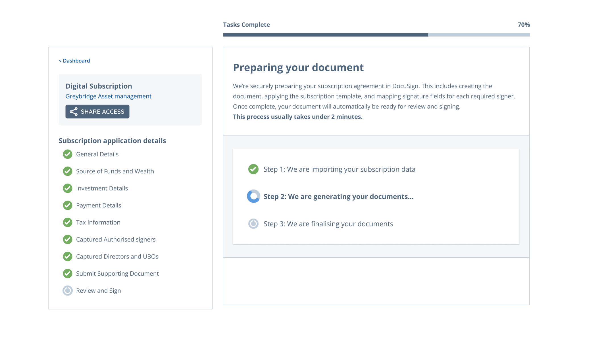Click check mark for Submit Supporting Document
The height and width of the screenshot is (364, 610).
pyautogui.click(x=68, y=274)
